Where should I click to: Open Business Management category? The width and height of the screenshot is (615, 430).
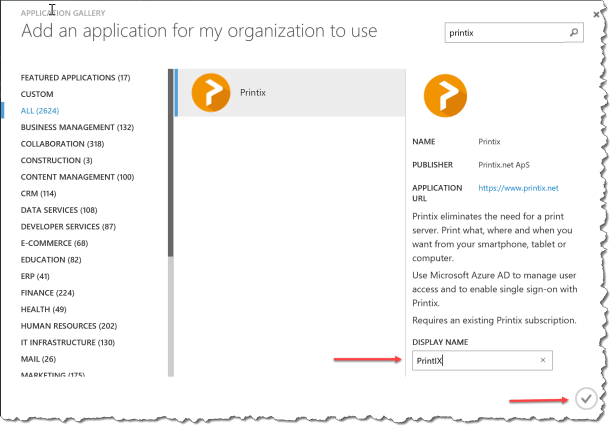77,127
